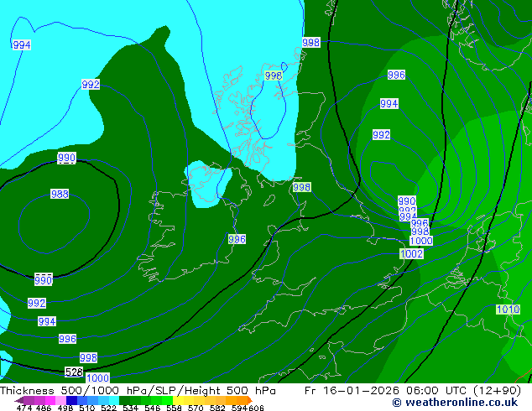532x411 pixels.
Task: Click the 510 value on the legend scale
Action: pyautogui.click(x=87, y=408)
